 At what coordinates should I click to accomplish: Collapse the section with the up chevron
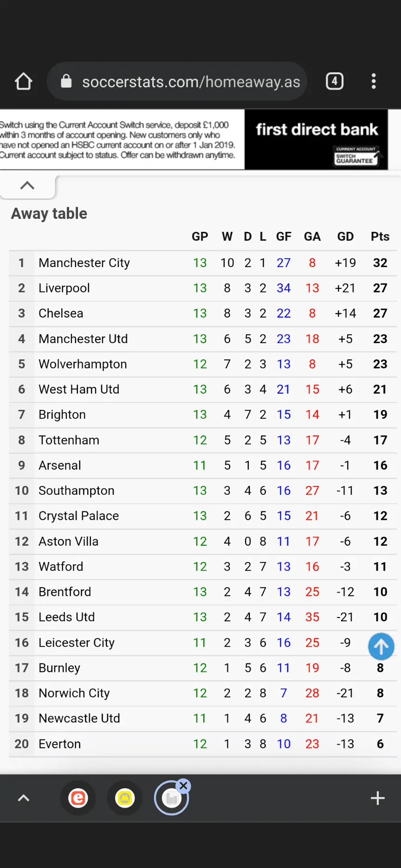pos(27,185)
